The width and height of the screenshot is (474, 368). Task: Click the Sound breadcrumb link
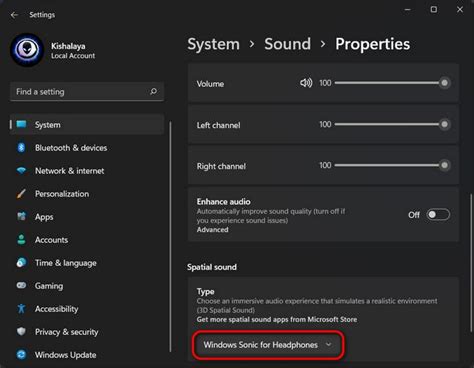click(287, 44)
